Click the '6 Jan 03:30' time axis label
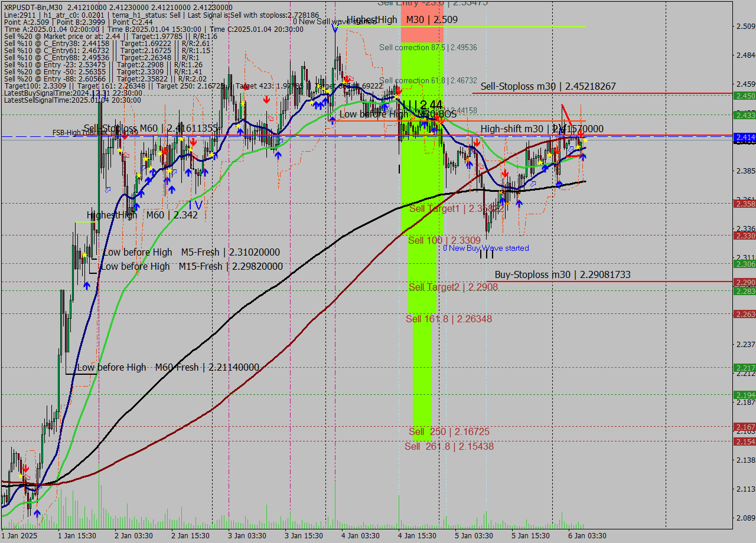 click(587, 536)
